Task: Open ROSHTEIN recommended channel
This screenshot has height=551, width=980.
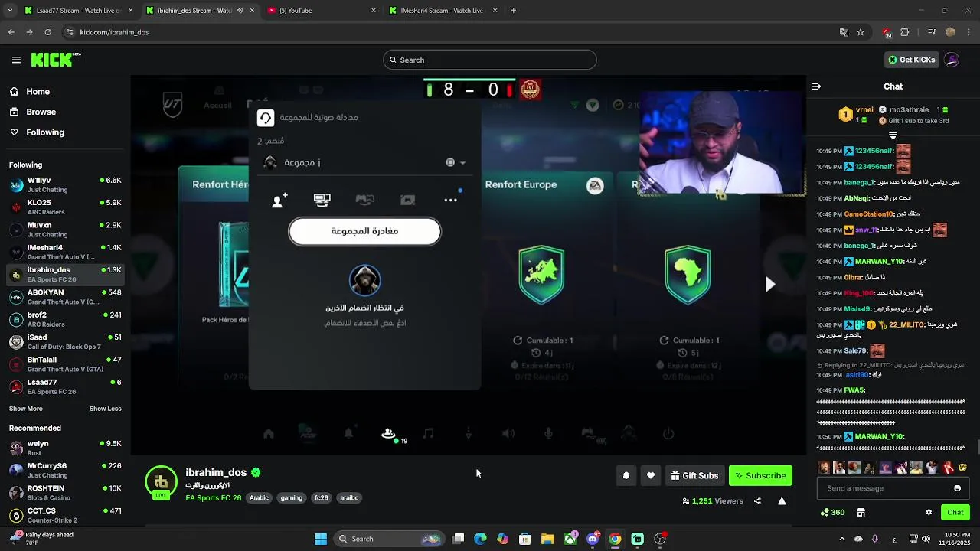Action: 65,493
